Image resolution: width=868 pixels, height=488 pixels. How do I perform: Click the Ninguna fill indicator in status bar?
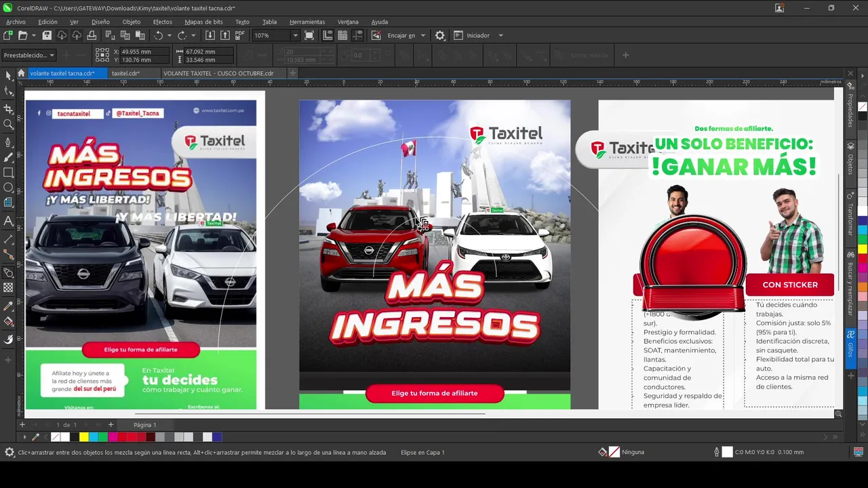pos(622,452)
